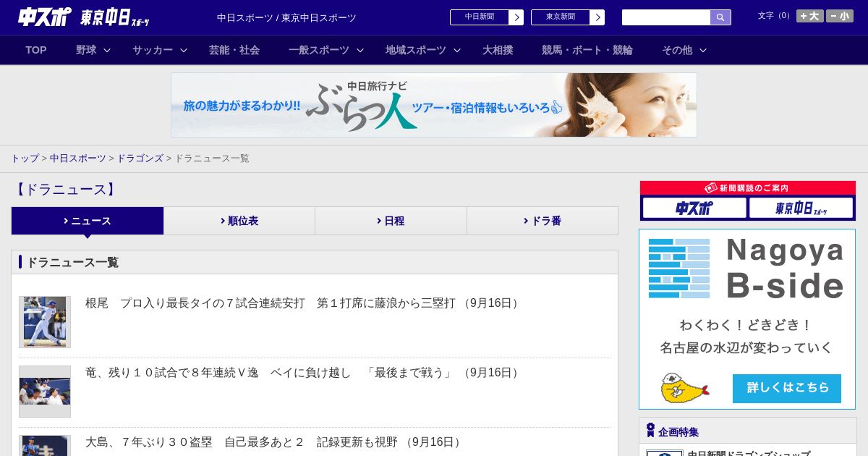The height and width of the screenshot is (456, 868).
Task: Click 東京中日スポーツ subscription button in sidebar
Action: coord(801,208)
